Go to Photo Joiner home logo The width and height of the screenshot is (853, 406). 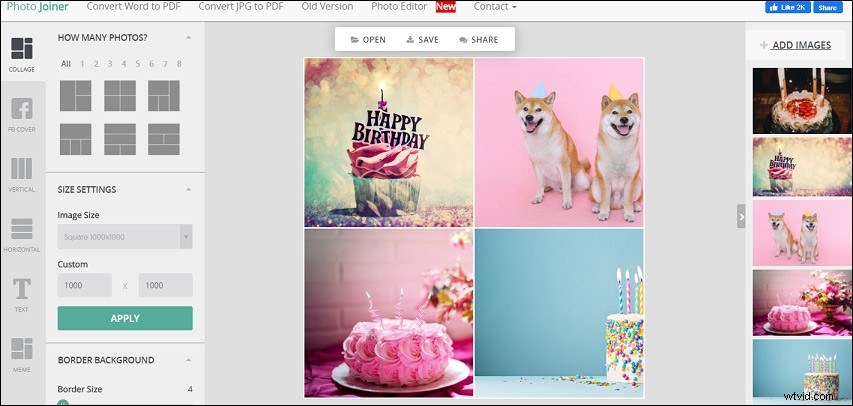[x=38, y=7]
